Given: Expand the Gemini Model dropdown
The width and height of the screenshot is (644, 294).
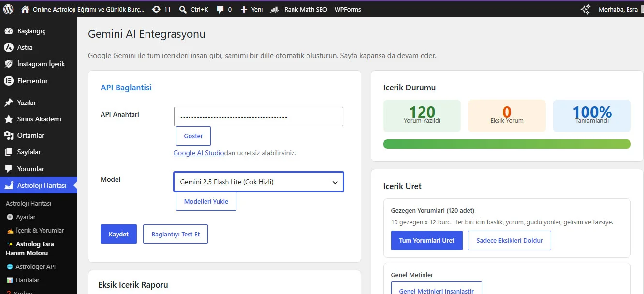Looking at the screenshot, I should click(x=259, y=182).
